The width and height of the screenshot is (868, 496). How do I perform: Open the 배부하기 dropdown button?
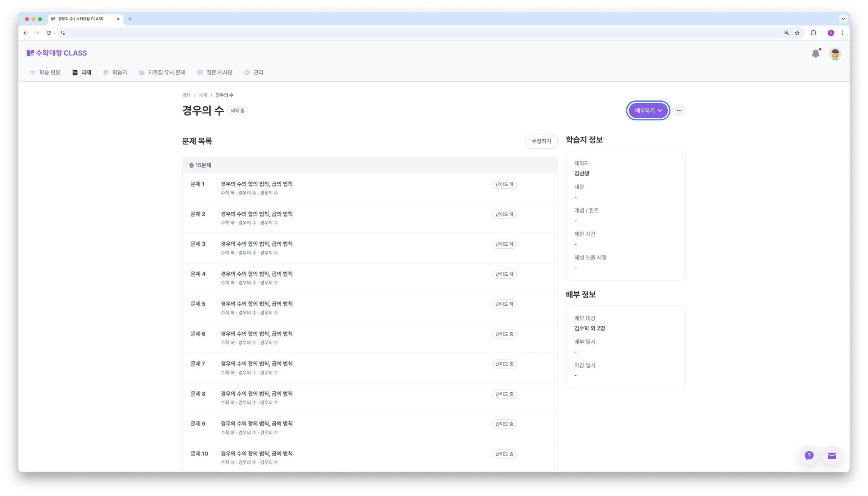(x=648, y=111)
